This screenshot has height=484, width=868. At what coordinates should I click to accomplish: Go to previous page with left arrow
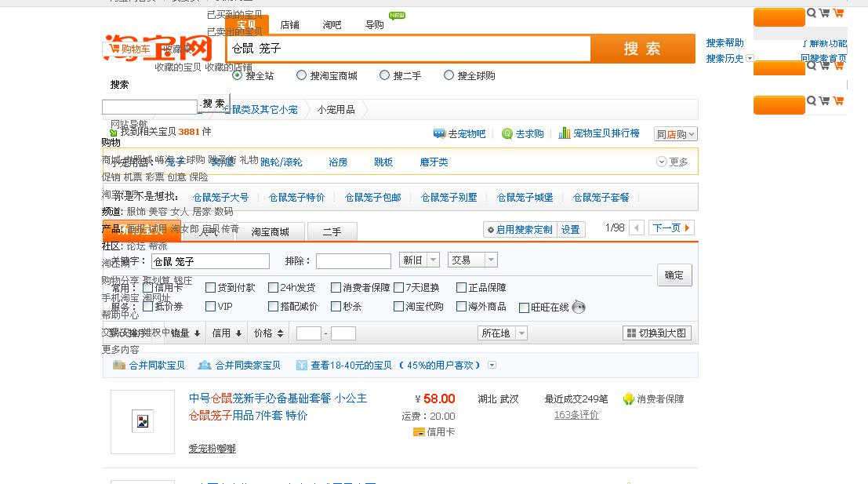[637, 227]
